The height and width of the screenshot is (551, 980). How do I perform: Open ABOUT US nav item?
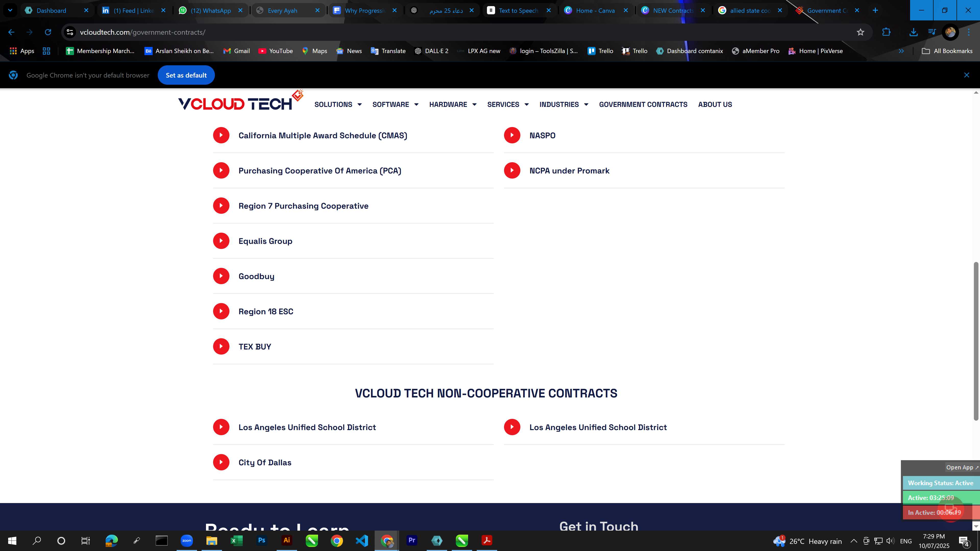pos(715,105)
